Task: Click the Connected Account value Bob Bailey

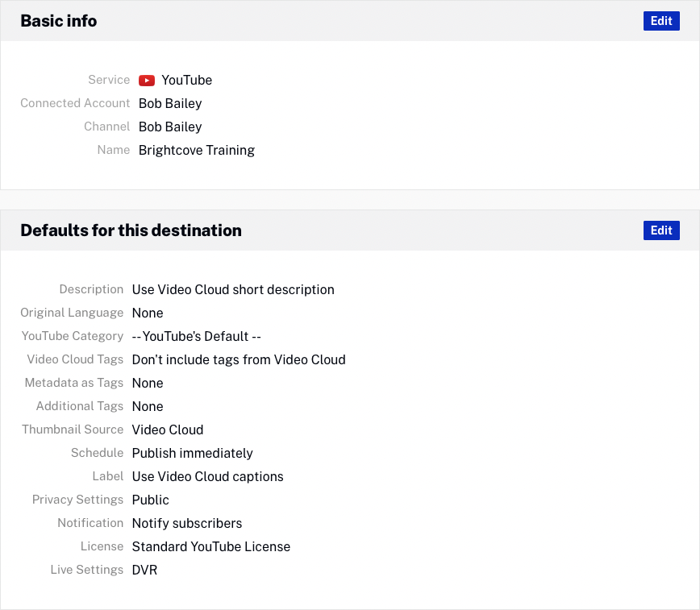Action: (170, 103)
